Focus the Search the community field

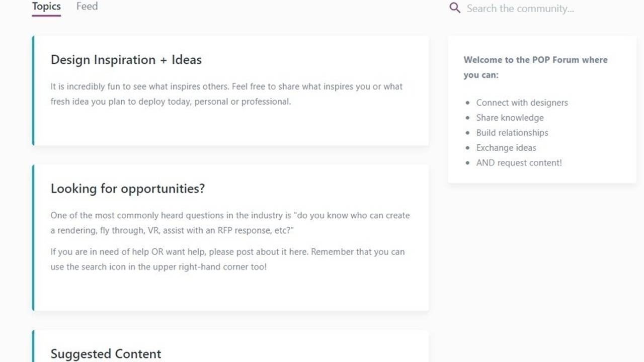[x=520, y=9]
